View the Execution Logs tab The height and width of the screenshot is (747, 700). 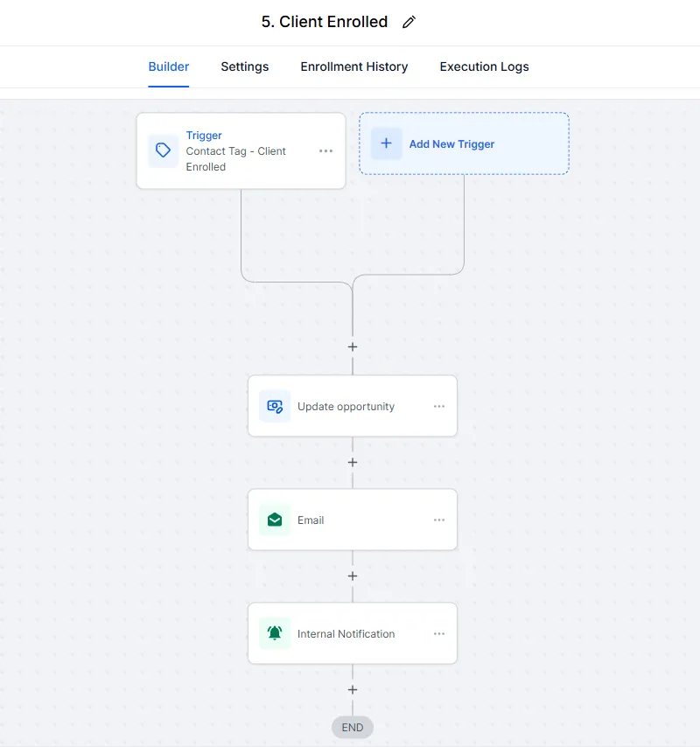click(x=484, y=66)
